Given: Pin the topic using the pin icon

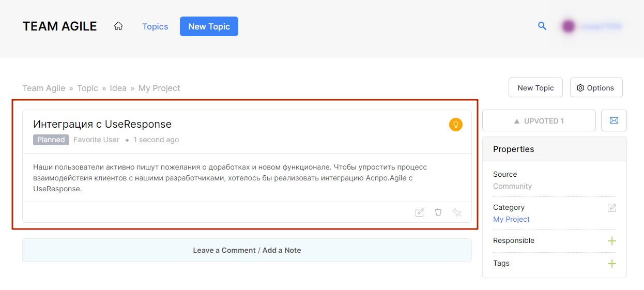Looking at the screenshot, I should 457,212.
